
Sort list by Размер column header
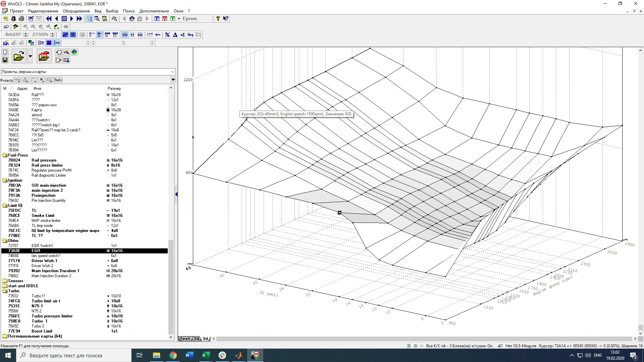[x=114, y=88]
